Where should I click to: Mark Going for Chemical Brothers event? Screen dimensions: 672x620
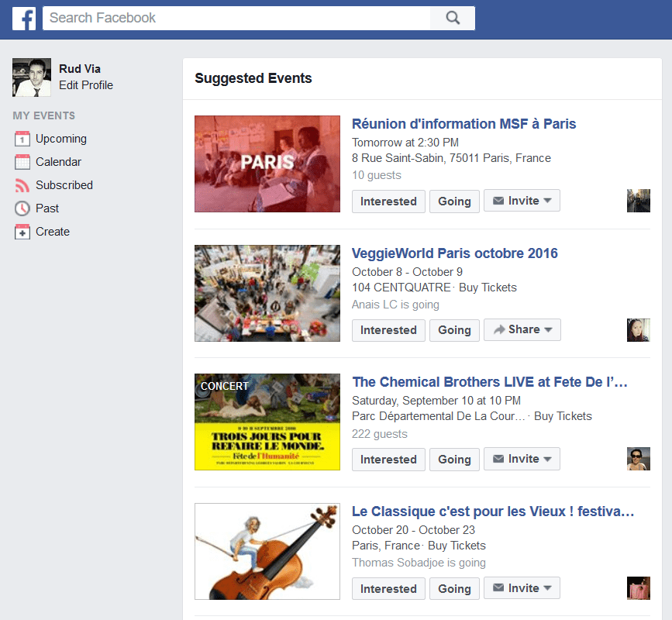click(x=454, y=460)
